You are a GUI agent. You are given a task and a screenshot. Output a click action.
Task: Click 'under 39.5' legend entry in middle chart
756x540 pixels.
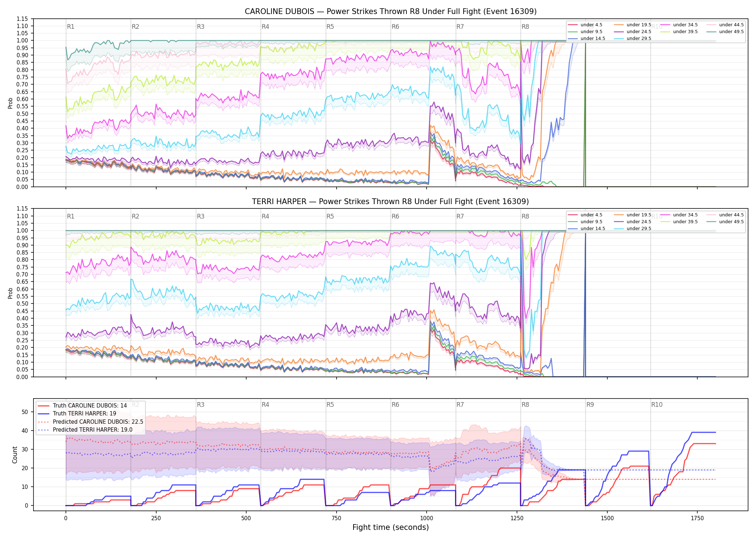(x=679, y=222)
